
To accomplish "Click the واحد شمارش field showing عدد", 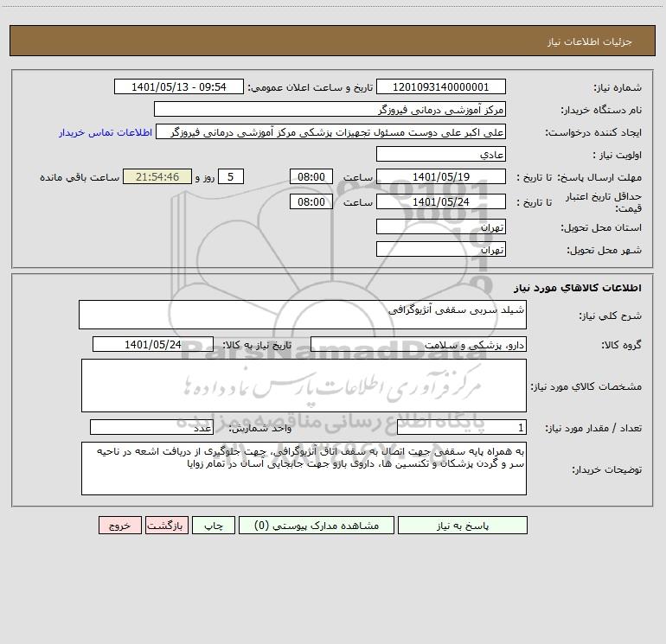I will click(151, 427).
